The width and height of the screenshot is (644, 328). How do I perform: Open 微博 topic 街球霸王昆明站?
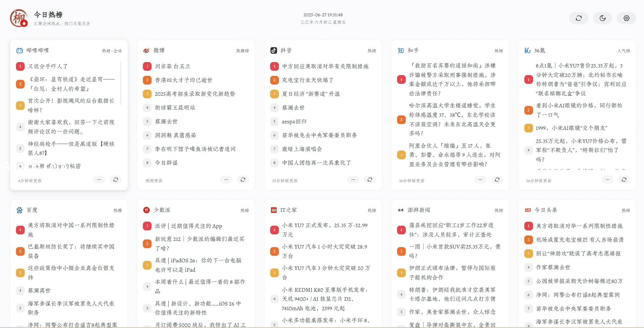[175, 108]
